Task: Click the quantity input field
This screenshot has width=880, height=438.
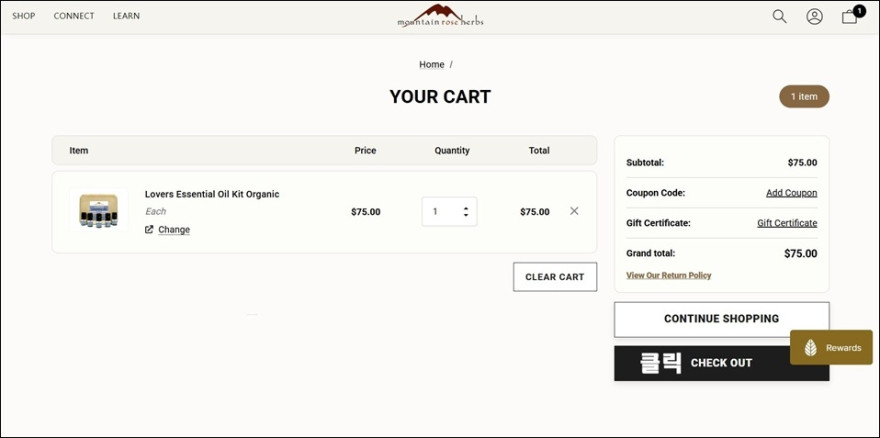Action: click(450, 212)
